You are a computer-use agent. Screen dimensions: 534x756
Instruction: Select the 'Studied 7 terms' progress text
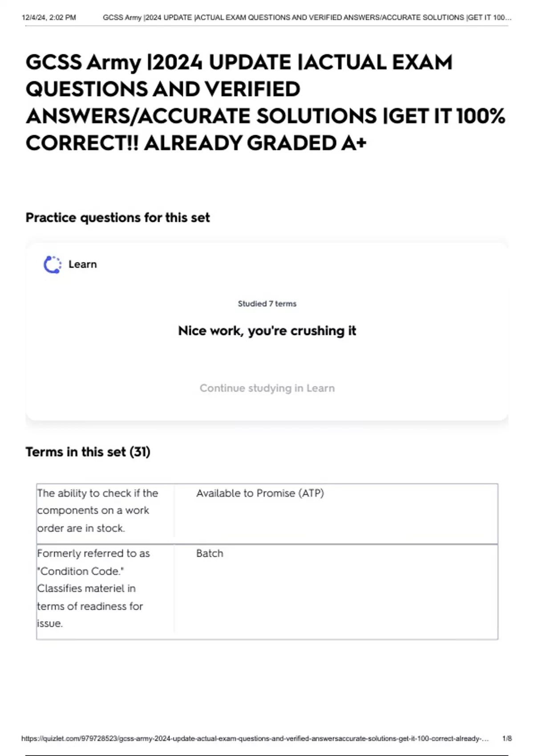[267, 304]
